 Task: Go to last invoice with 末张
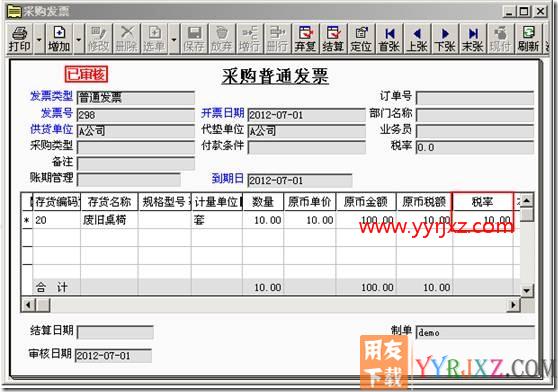click(473, 39)
